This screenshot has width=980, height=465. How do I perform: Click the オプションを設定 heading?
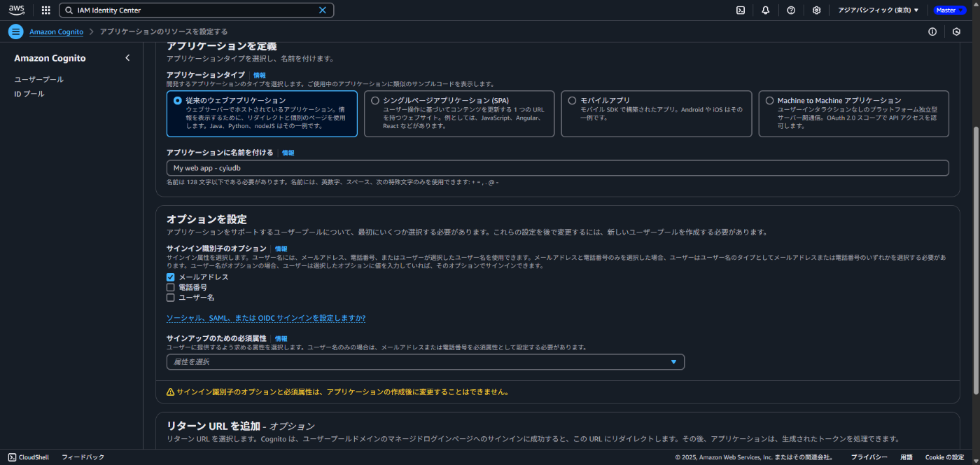pyautogui.click(x=206, y=219)
